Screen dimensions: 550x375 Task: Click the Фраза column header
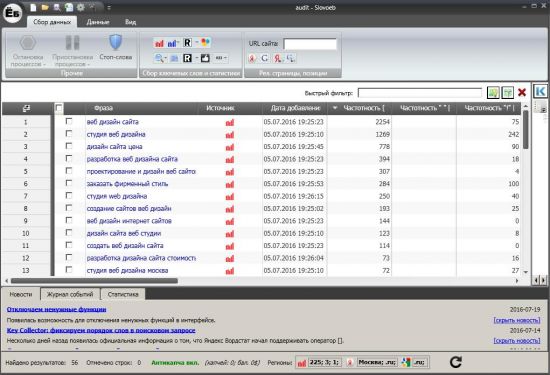(x=103, y=108)
